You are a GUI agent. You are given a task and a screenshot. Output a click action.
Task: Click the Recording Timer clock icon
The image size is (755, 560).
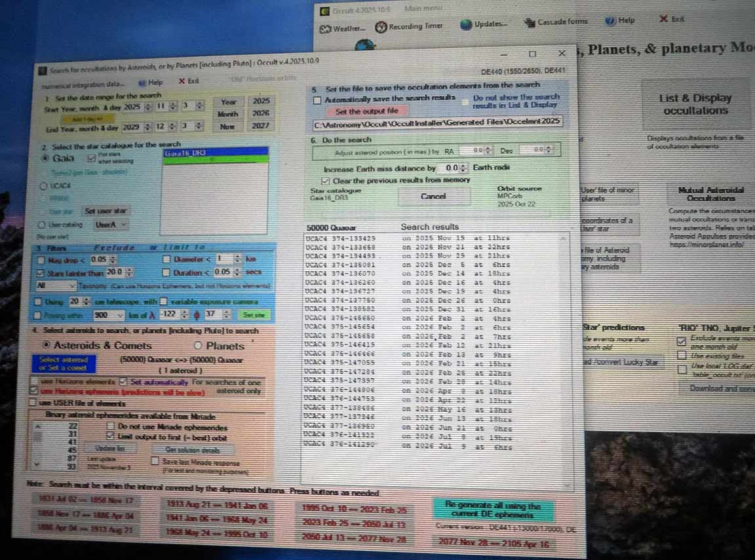381,26
